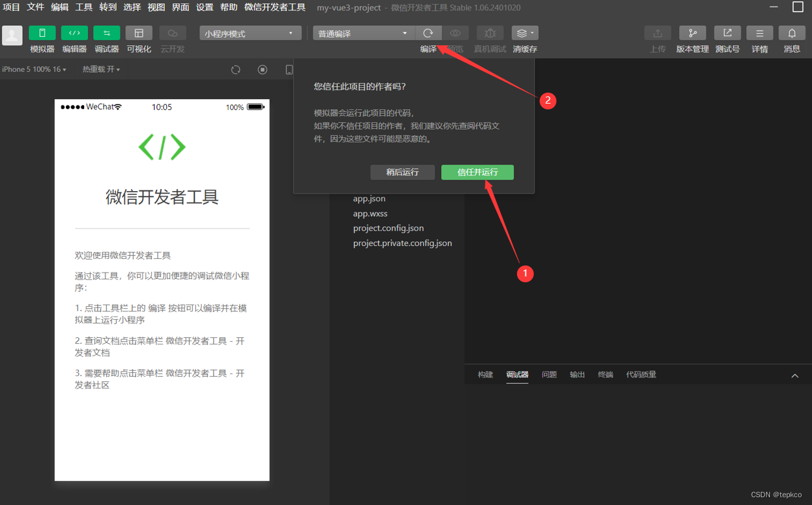Select project.private.config.json in the file tree
The height and width of the screenshot is (505, 812).
[x=402, y=243]
